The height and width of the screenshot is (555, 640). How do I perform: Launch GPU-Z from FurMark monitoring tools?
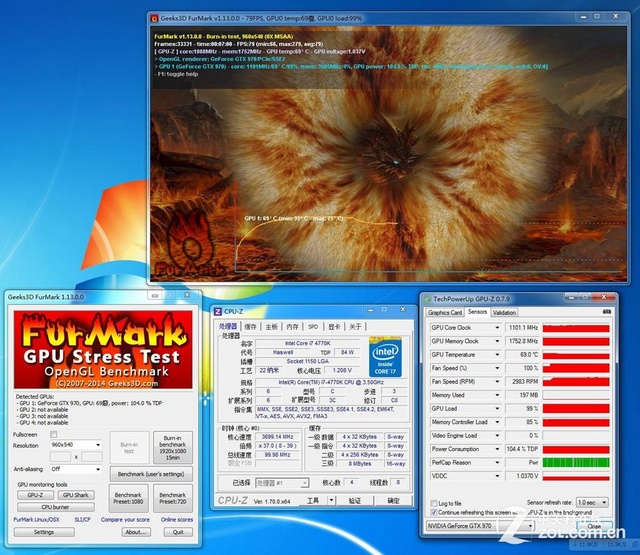[x=35, y=495]
